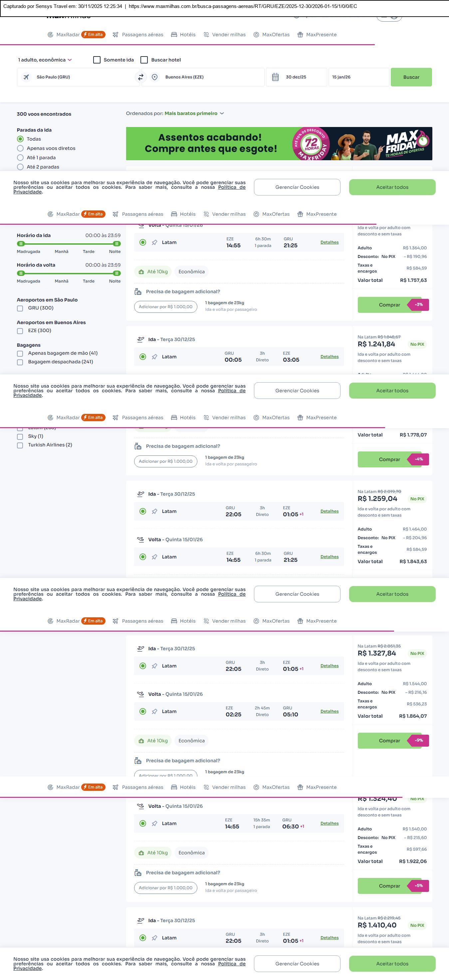
Task: Click the luggage icon beside Até 10kg
Action: (141, 272)
